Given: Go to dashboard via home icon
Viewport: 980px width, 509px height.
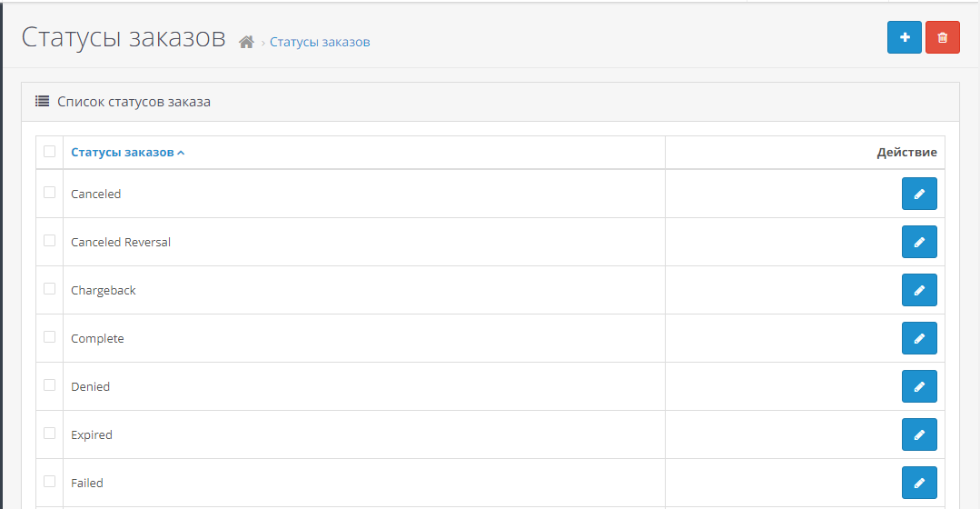Looking at the screenshot, I should (x=246, y=42).
